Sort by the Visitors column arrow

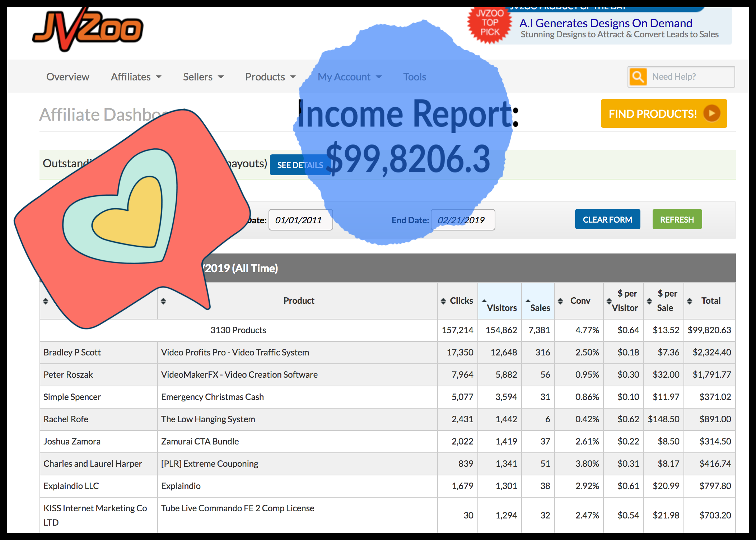click(484, 301)
